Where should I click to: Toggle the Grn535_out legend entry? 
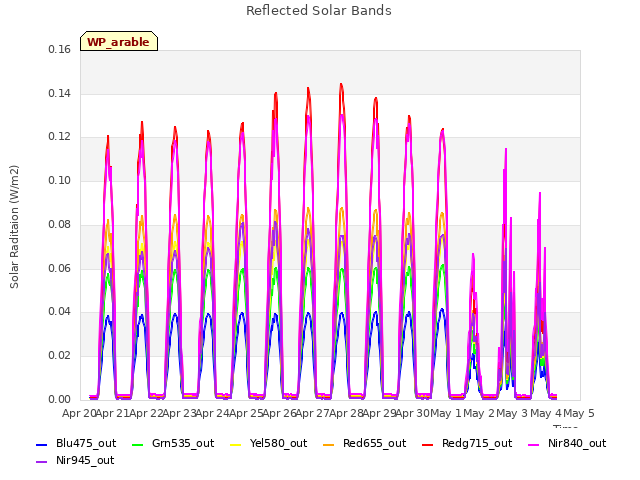[173, 443]
